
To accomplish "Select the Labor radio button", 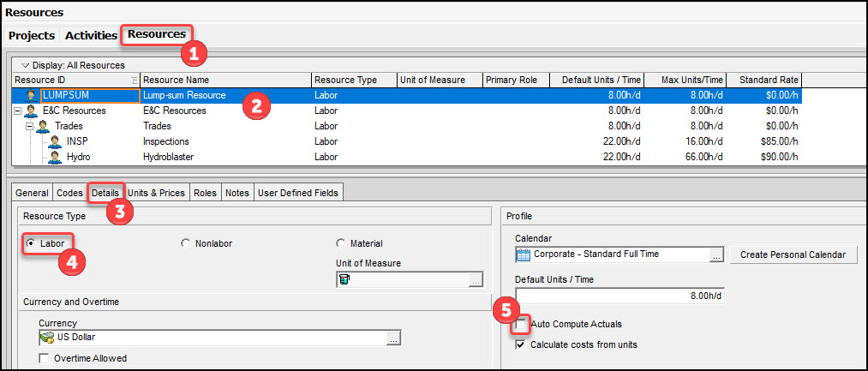I will (x=31, y=243).
